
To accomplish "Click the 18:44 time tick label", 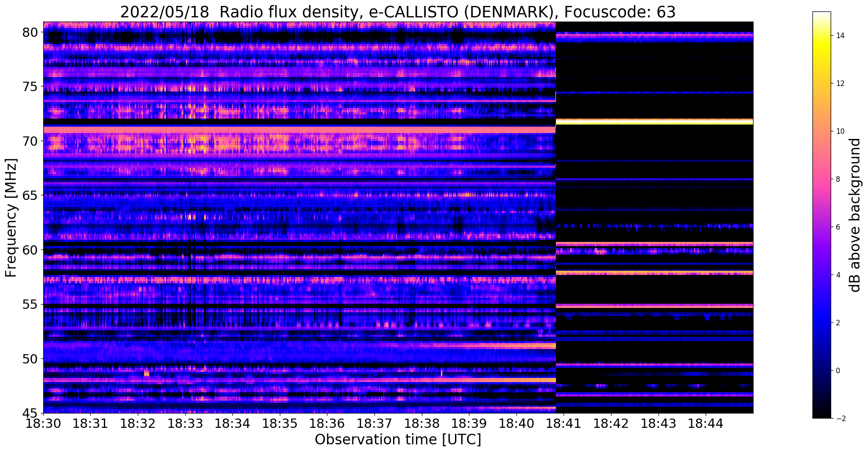I will click(706, 423).
